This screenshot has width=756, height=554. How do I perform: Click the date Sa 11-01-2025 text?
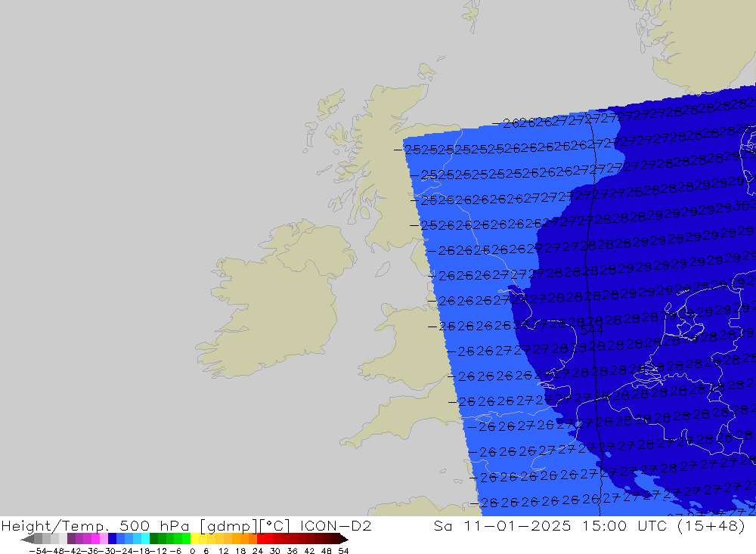[502, 526]
